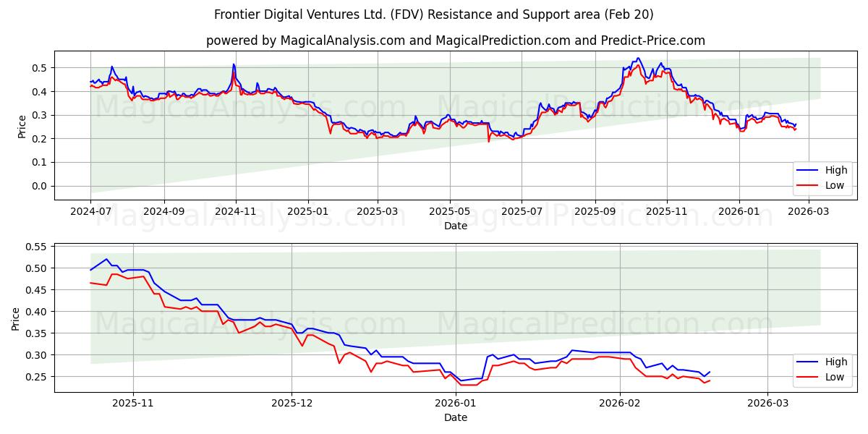Click the 0.45 value on bottom chart axis
Viewport: 868px width, 434px height.
36,290
